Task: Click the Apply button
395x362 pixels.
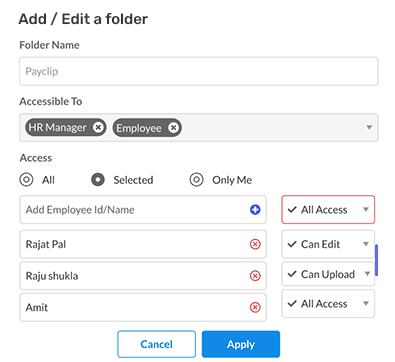Action: click(x=241, y=344)
